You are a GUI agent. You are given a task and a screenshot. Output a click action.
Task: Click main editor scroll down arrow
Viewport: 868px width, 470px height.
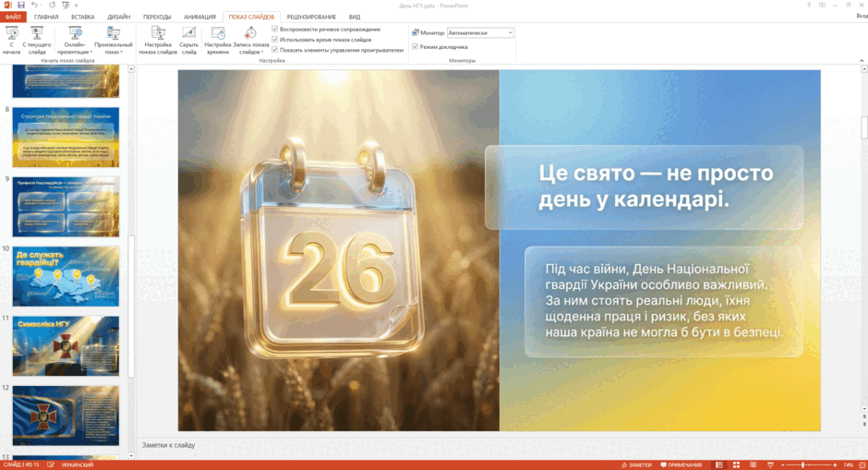tap(864, 409)
